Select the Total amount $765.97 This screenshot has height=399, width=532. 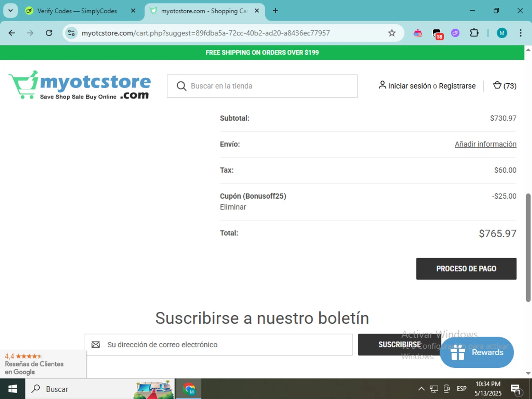(x=497, y=233)
